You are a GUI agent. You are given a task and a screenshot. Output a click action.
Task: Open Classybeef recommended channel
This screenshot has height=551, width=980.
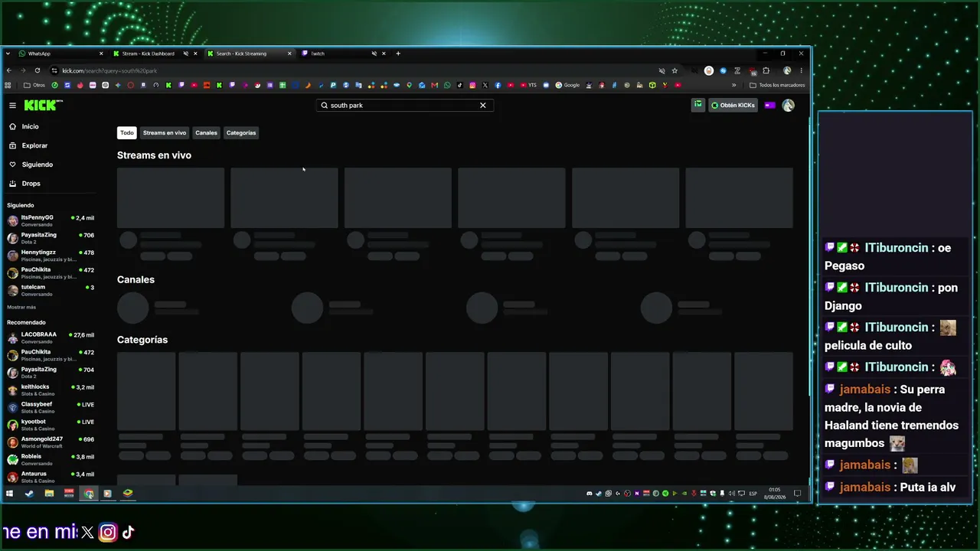(x=51, y=407)
